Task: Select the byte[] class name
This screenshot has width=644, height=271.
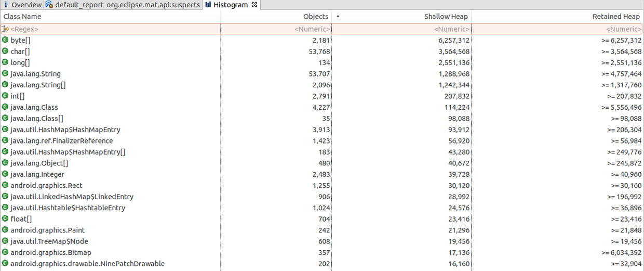Action: 19,41
